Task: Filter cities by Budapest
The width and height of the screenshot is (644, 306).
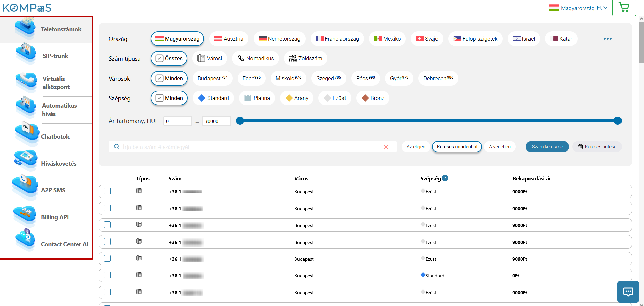Action: [x=213, y=78]
